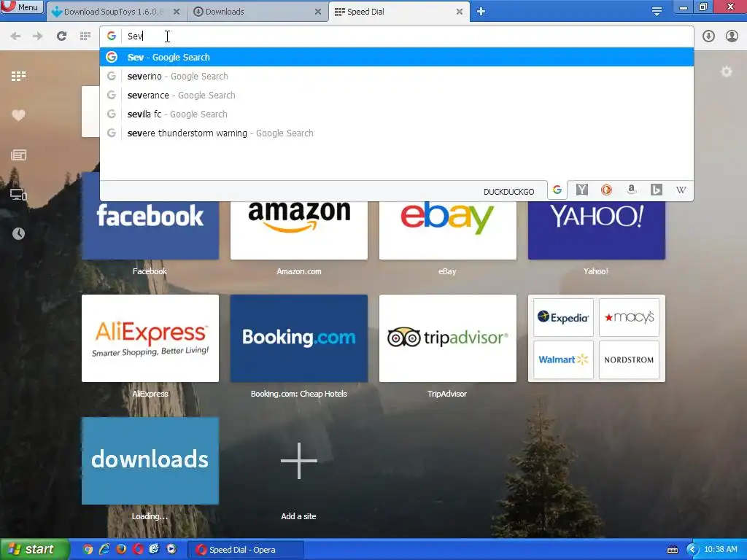The image size is (747, 560).
Task: Select DuckDuckGo search engine icon
Action: coord(606,190)
